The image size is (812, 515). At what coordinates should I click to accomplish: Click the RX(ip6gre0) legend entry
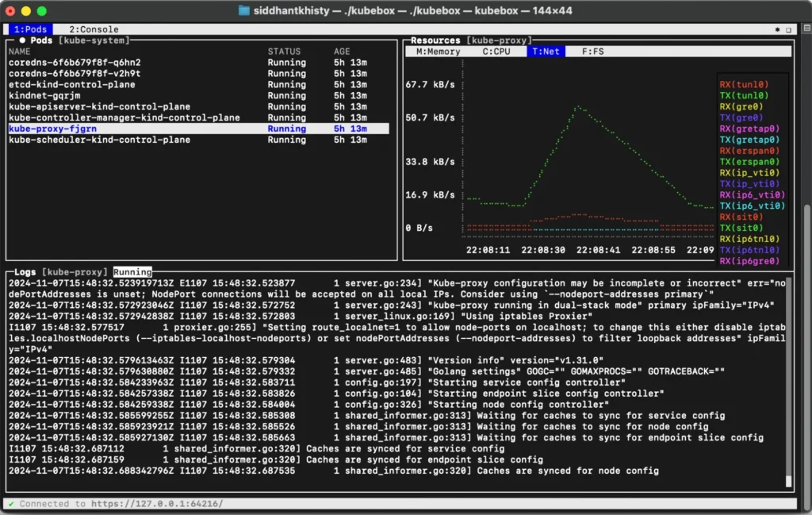pos(749,261)
